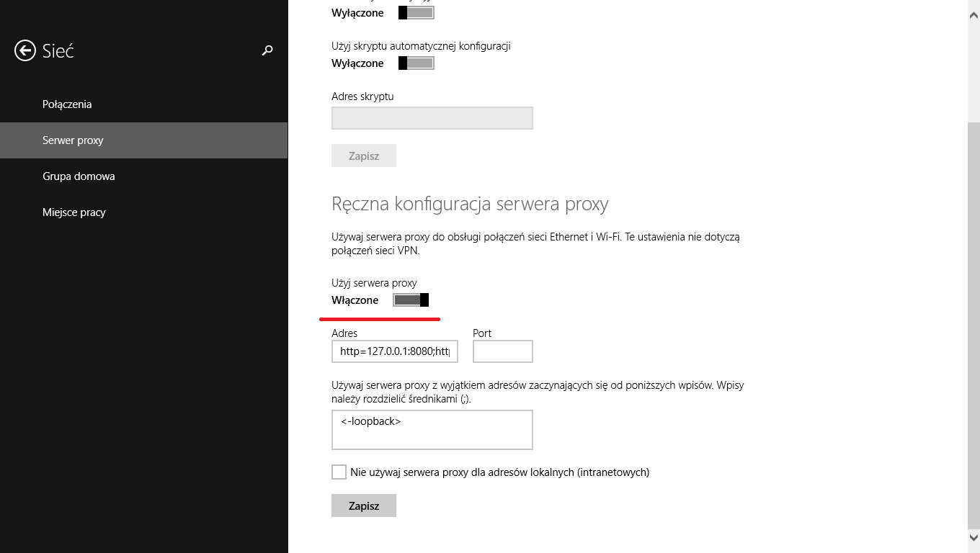Viewport: 980px width, 553px height.
Task: Click the Adres skryptu input field
Action: point(432,118)
